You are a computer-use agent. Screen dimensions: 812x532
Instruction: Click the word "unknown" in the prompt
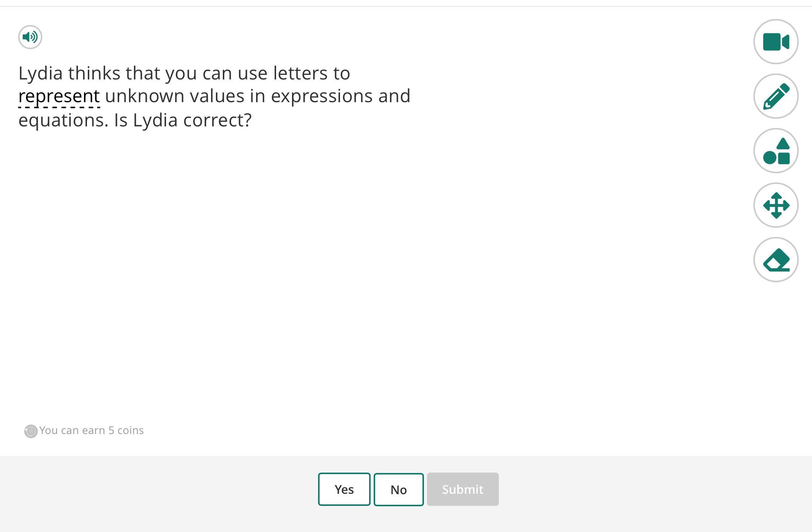(x=144, y=96)
